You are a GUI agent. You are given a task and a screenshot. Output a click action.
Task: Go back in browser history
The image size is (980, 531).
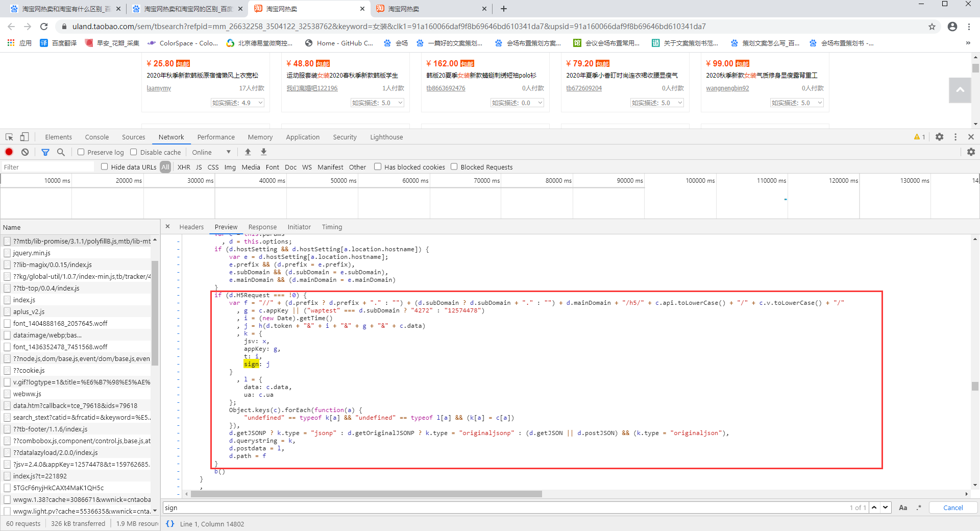[x=11, y=27]
